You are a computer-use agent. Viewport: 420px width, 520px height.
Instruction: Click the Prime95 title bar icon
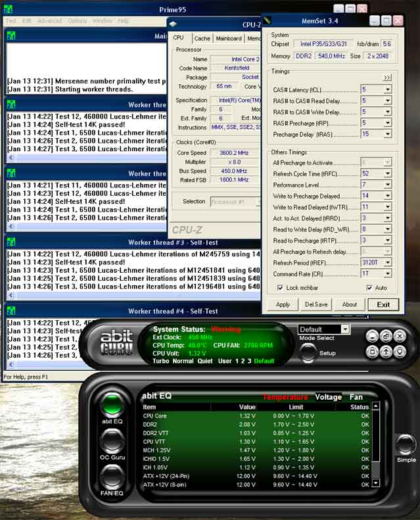coord(8,9)
